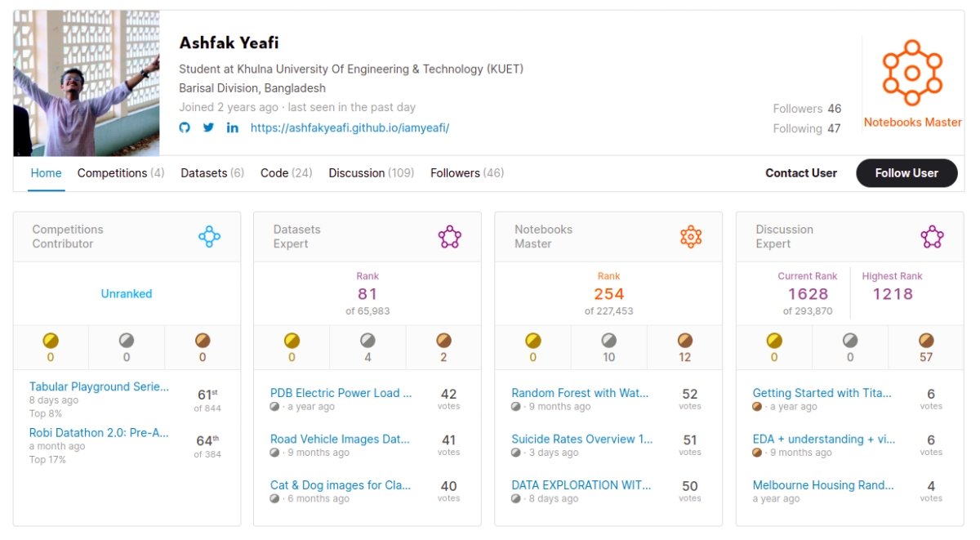Open the Tabular Playground Series competition link
The width and height of the screenshot is (980, 540).
(x=99, y=387)
